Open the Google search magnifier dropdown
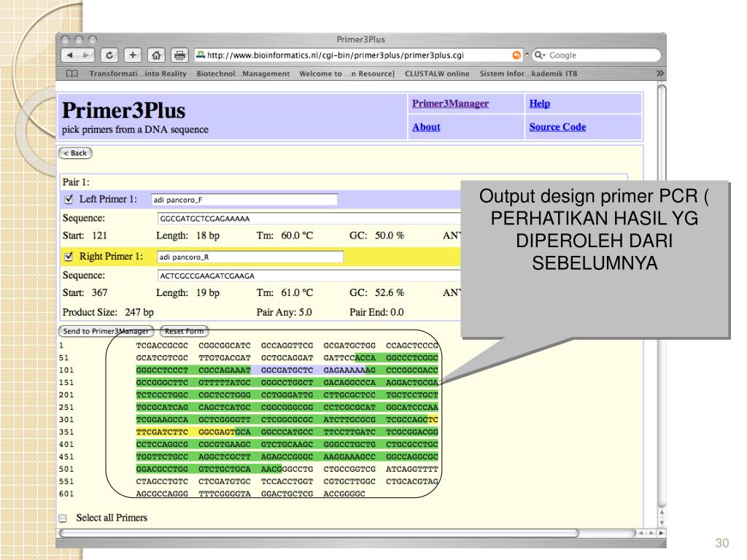This screenshot has height=560, width=747. pyautogui.click(x=540, y=55)
